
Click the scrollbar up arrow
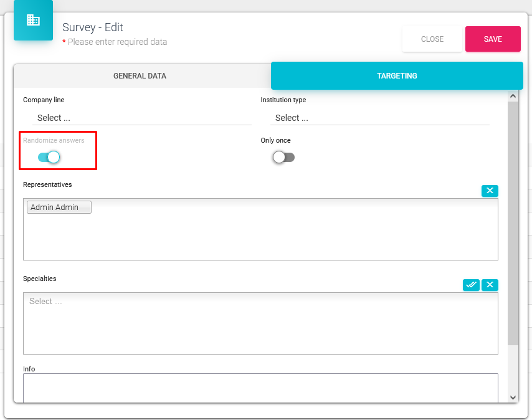[x=513, y=96]
